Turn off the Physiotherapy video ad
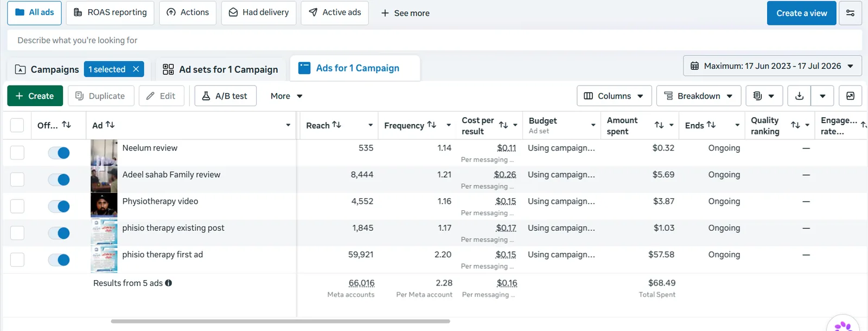 [59, 206]
